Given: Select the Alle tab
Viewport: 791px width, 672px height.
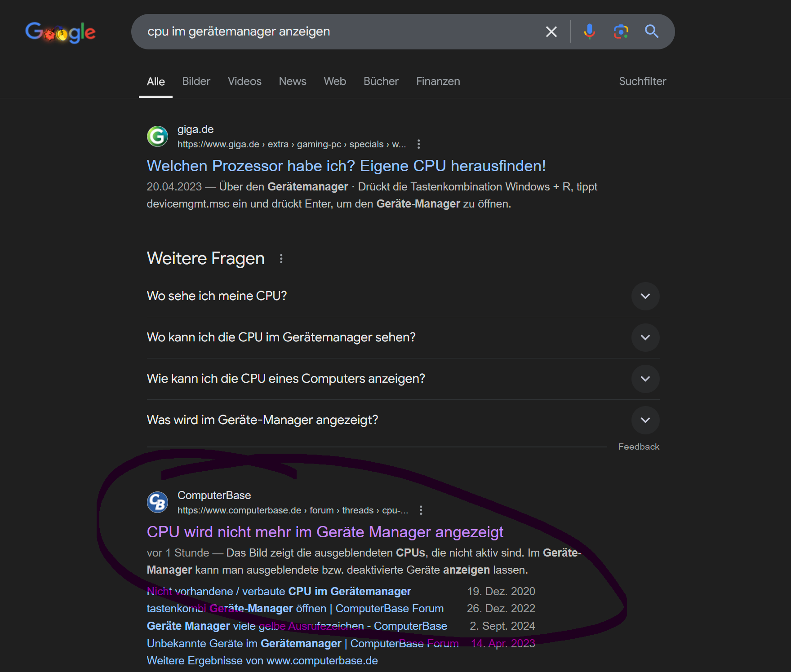Looking at the screenshot, I should pos(156,82).
